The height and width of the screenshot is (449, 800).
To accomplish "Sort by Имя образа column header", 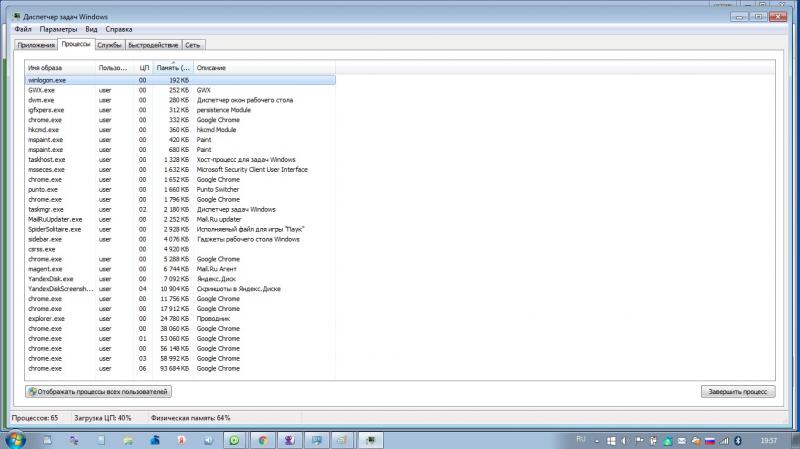I will 60,67.
